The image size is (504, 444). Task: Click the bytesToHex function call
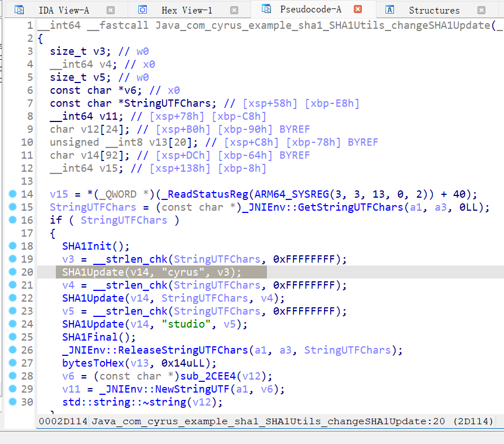coord(93,363)
